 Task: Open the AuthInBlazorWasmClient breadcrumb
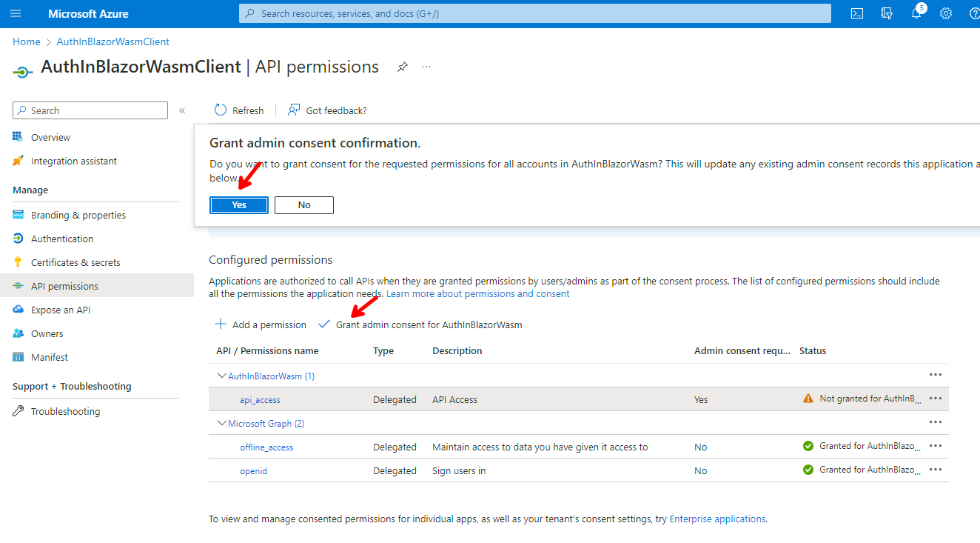[x=113, y=41]
